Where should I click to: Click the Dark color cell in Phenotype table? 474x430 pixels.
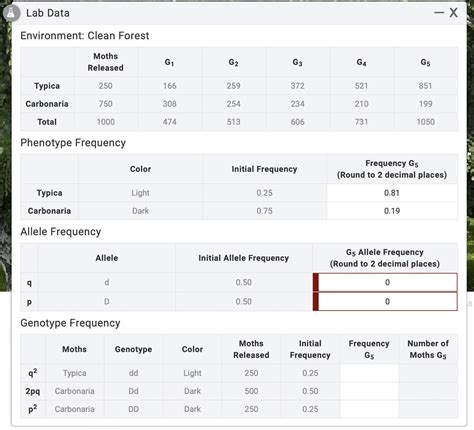coord(140,211)
